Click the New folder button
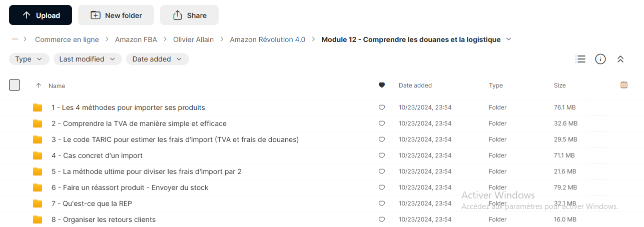The image size is (644, 227). click(116, 15)
